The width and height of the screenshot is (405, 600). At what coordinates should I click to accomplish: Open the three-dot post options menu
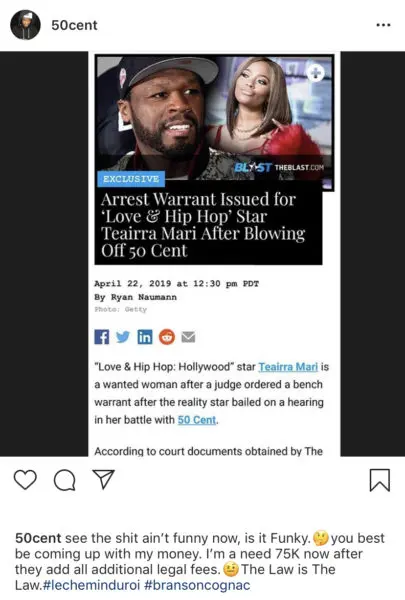pyautogui.click(x=383, y=25)
